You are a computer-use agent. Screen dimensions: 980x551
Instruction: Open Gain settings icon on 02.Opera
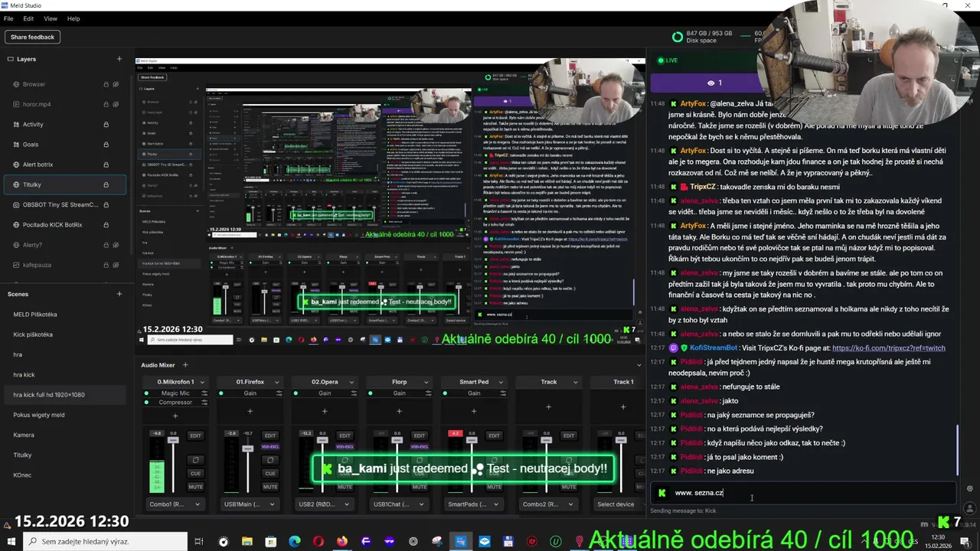pyautogui.click(x=354, y=393)
